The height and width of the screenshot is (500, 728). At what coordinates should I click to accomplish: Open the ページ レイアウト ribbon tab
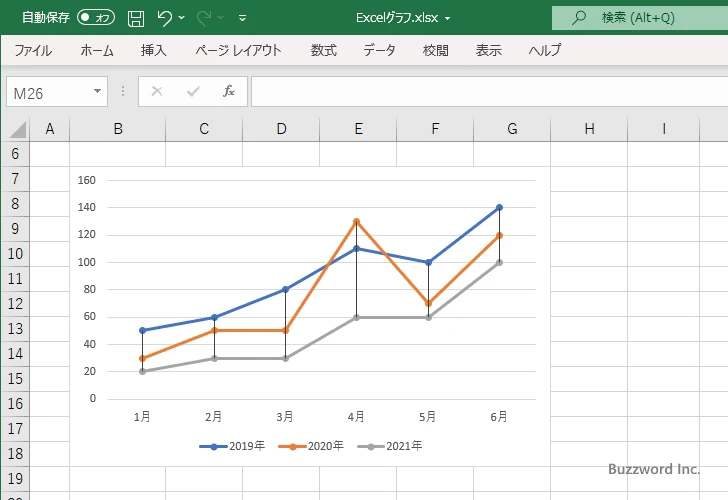(x=238, y=50)
